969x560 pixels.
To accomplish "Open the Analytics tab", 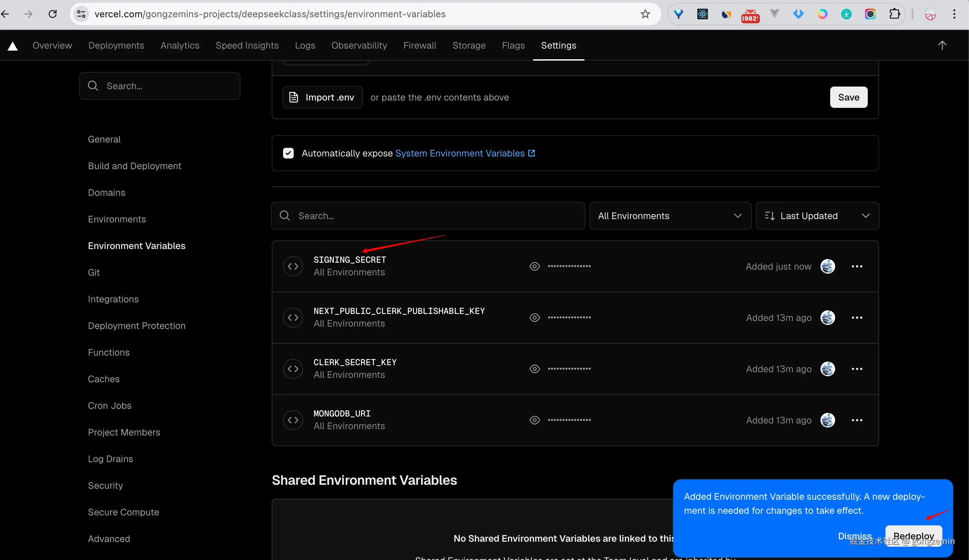I will [x=180, y=45].
